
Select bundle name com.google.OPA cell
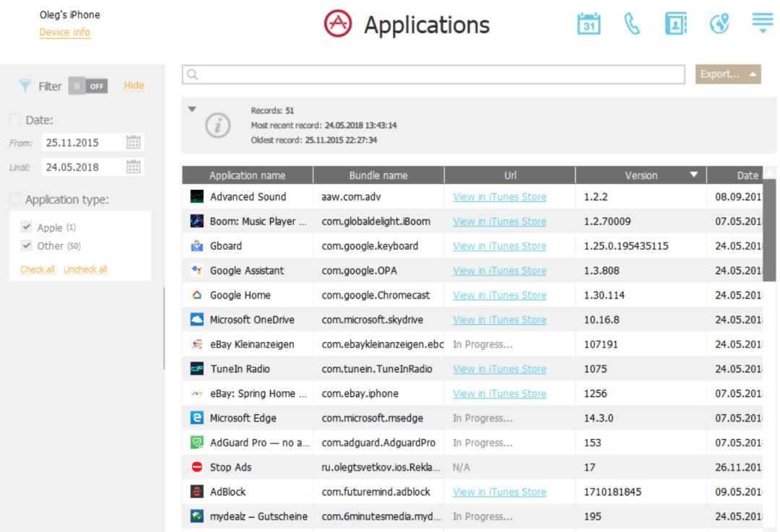click(x=378, y=271)
